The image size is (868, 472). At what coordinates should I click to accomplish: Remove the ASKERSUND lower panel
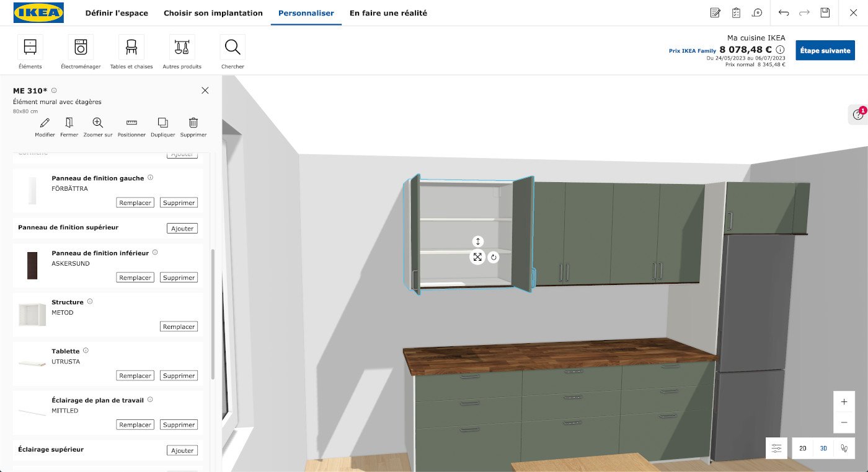(x=179, y=278)
